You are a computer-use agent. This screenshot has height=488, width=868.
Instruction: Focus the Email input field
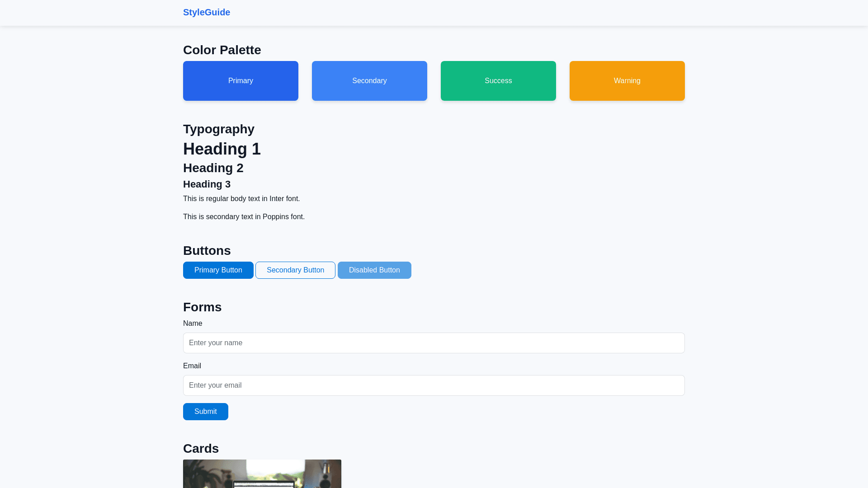[x=434, y=385]
